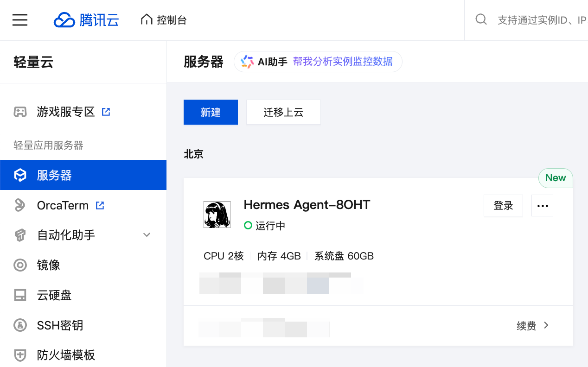Open the hamburger navigation menu

[19, 19]
